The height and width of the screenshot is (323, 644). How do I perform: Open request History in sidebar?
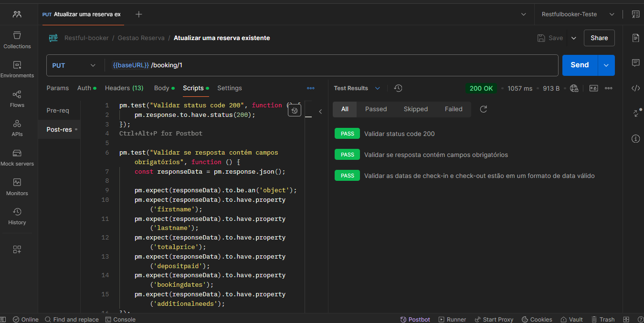tap(17, 216)
